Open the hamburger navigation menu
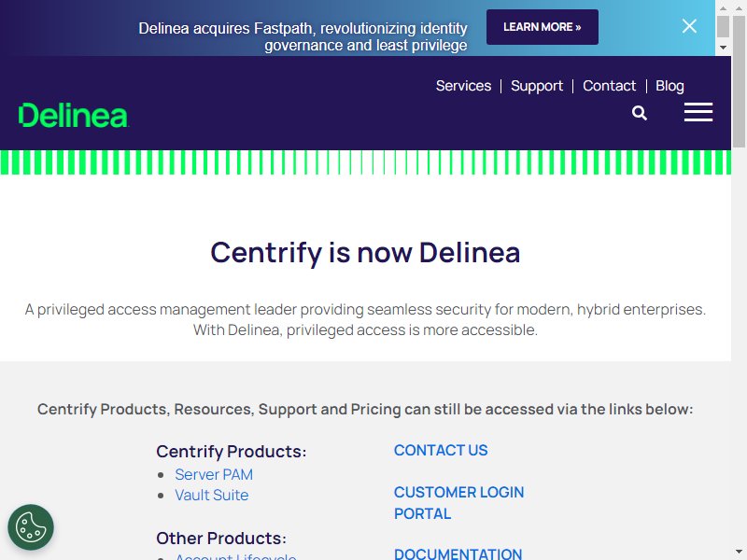Screen dimensions: 747x560 (x=698, y=112)
